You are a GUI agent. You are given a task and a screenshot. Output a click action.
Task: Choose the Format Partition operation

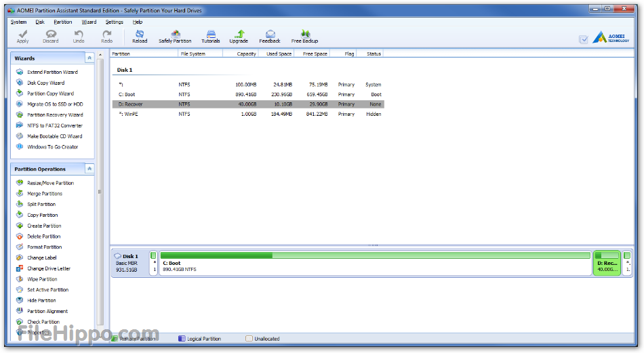[x=44, y=247]
